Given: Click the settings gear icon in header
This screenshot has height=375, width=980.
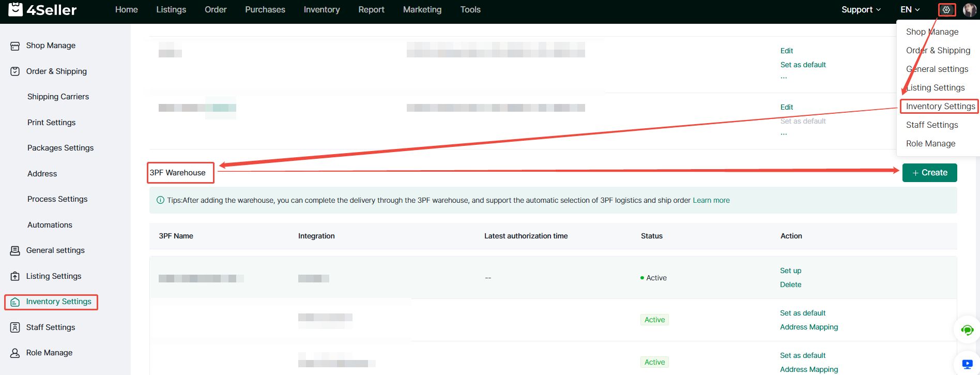Looking at the screenshot, I should pos(946,10).
